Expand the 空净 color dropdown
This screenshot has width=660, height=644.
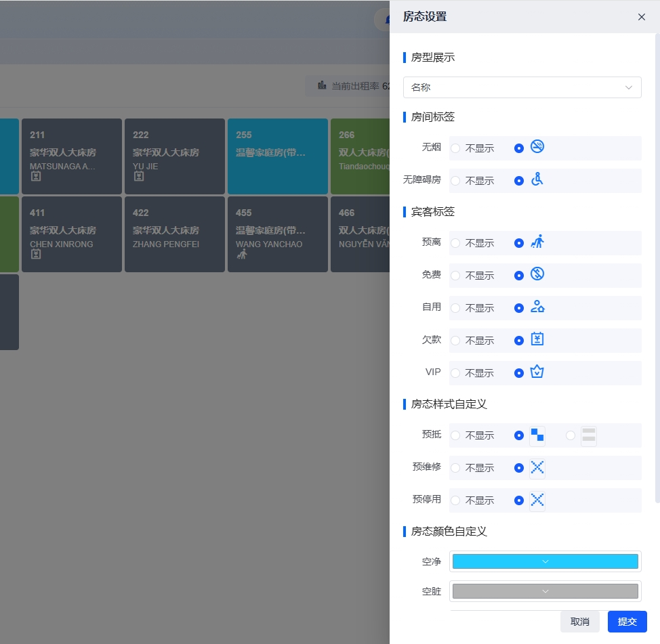click(545, 561)
